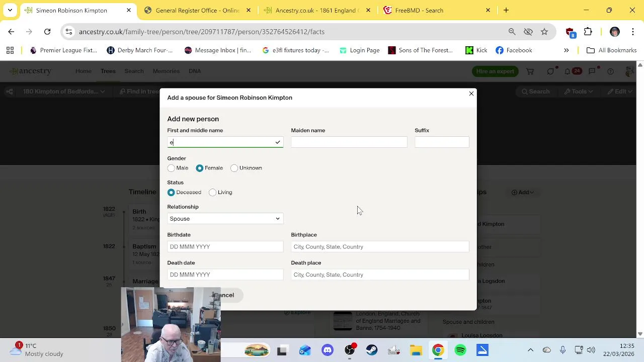Image resolution: width=644 pixels, height=362 pixels.
Task: Go back to previous page
Action: [11, 32]
